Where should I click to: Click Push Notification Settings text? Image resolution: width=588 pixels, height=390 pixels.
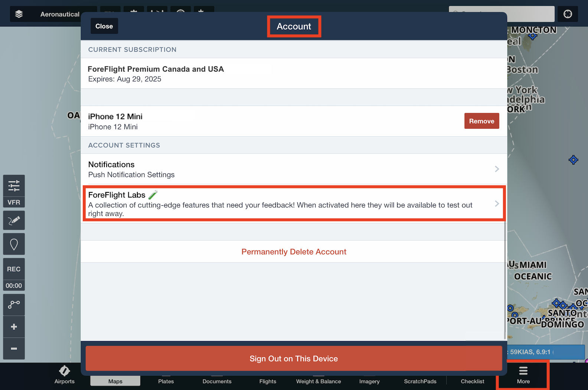coord(131,175)
